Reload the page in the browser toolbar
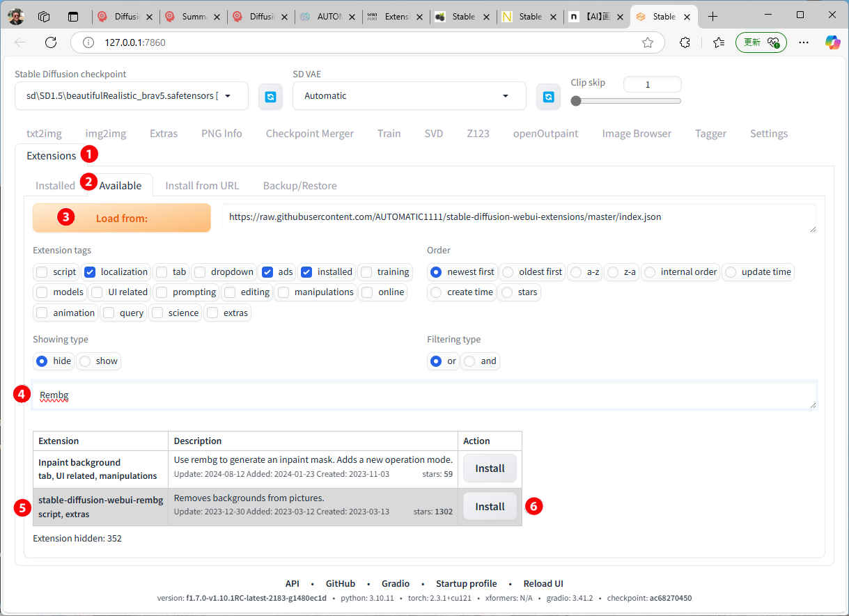This screenshot has height=616, width=849. pyautogui.click(x=51, y=42)
